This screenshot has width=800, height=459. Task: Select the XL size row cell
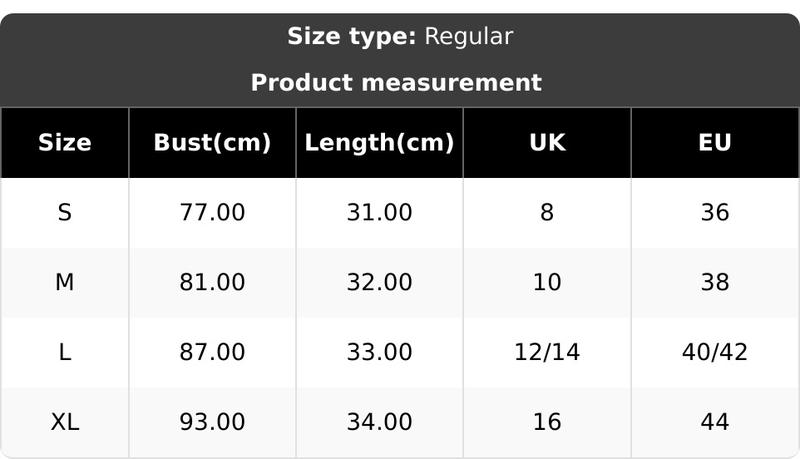(x=65, y=422)
